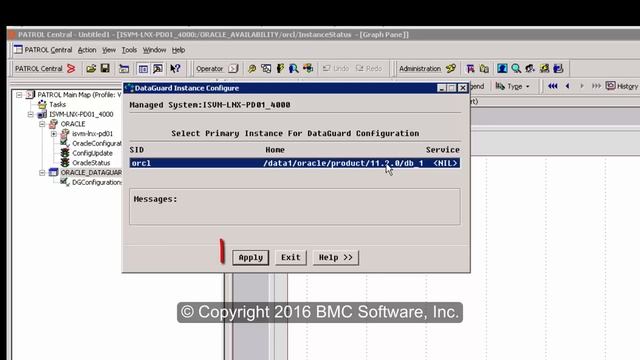Click the Service column header
Screen dimensions: 640x360
click(443, 150)
